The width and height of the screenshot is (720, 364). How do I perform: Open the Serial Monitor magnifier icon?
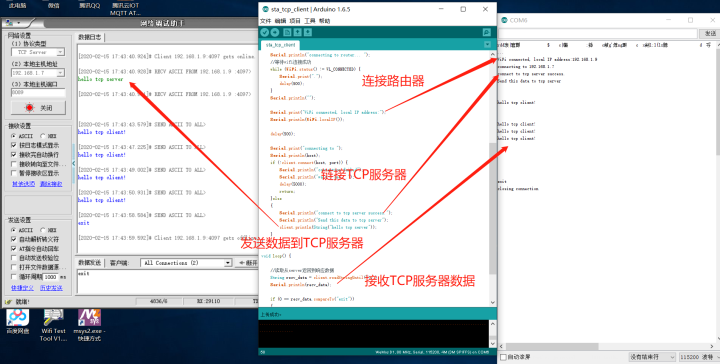click(487, 32)
